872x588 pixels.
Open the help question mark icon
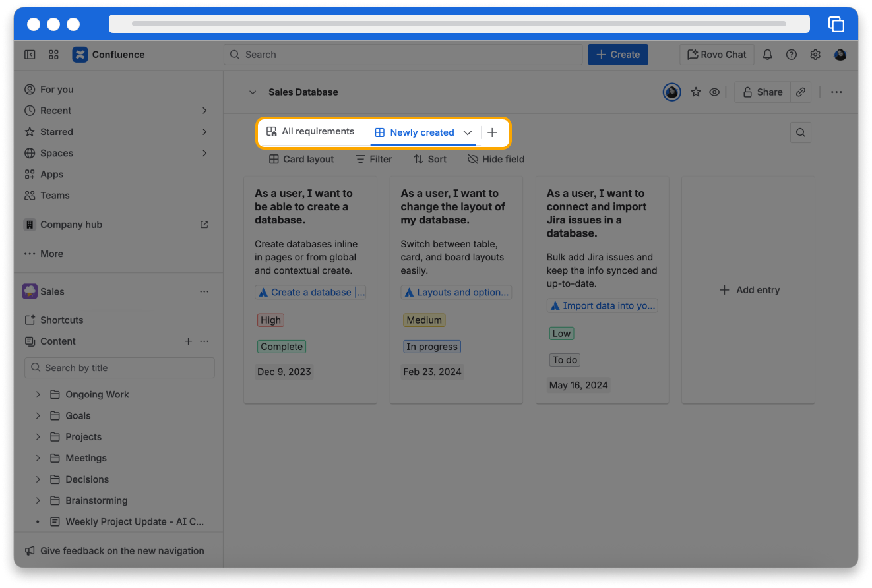tap(792, 55)
